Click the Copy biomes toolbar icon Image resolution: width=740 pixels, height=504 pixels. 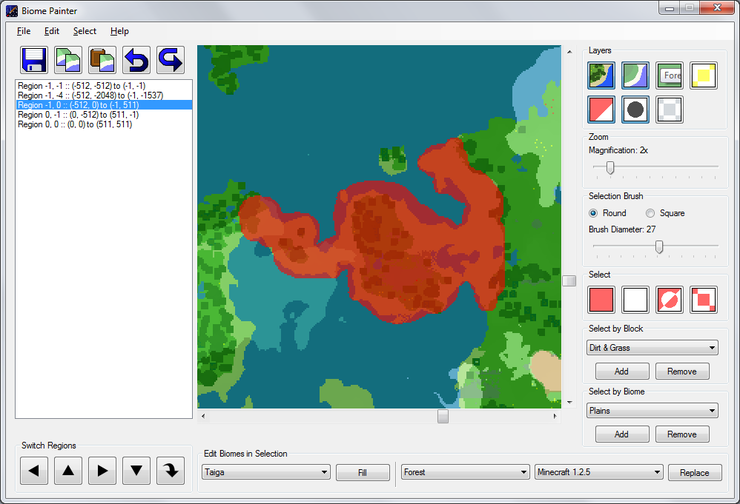[68, 60]
